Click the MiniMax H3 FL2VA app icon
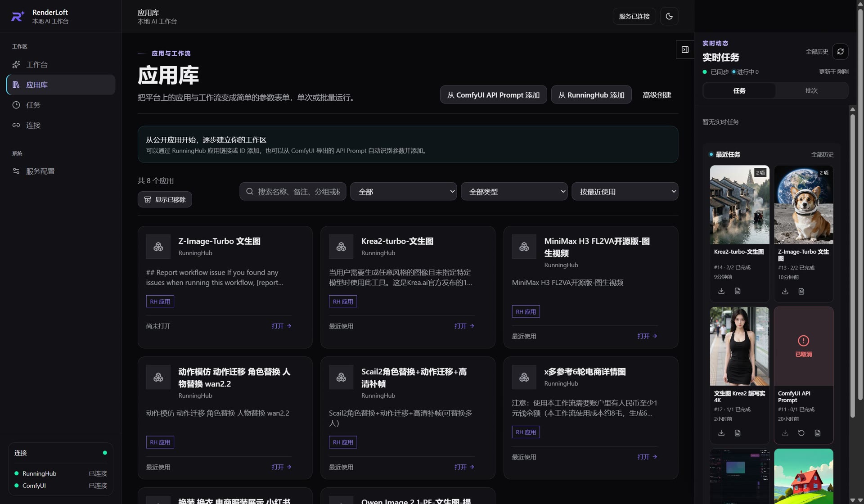864x504 pixels. (x=524, y=246)
